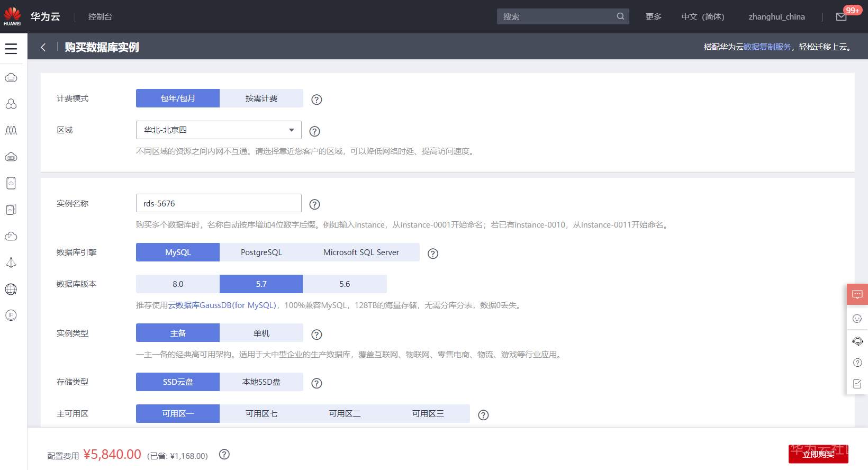
Task: Open help icon next to configuration fee
Action: coord(224,454)
